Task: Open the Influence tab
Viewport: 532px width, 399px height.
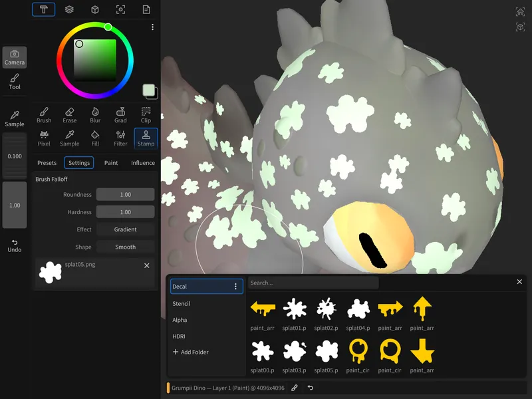Action: point(142,163)
